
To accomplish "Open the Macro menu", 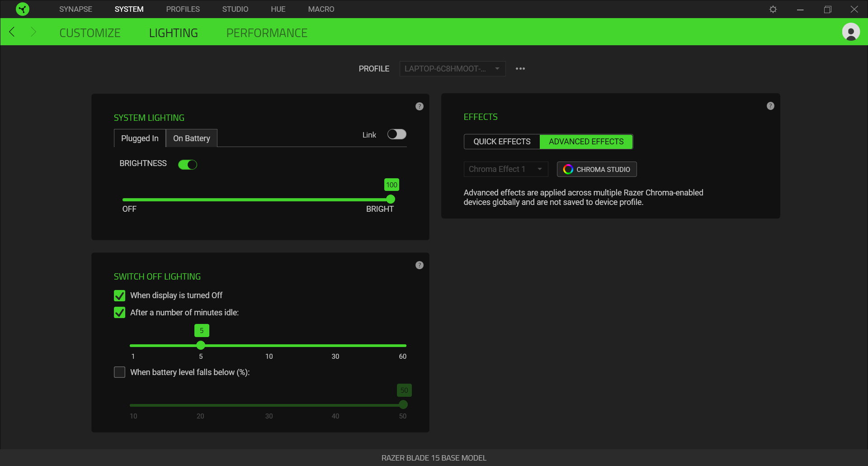I will coord(321,9).
